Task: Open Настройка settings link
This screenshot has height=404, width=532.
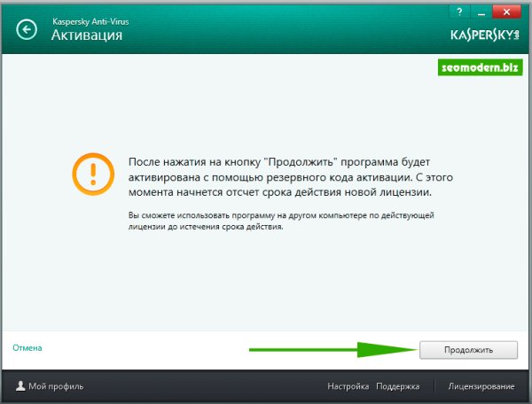Action: click(348, 386)
